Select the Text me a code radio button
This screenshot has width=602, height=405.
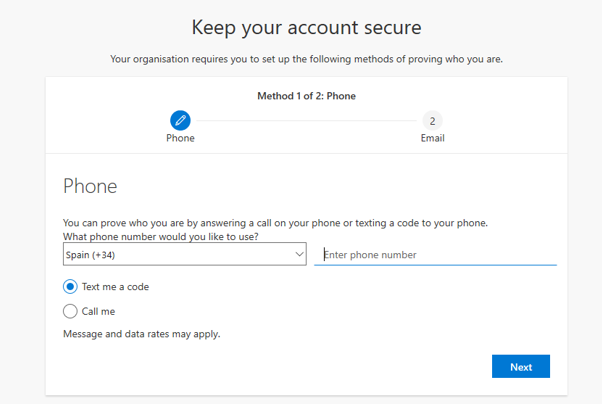(x=70, y=287)
